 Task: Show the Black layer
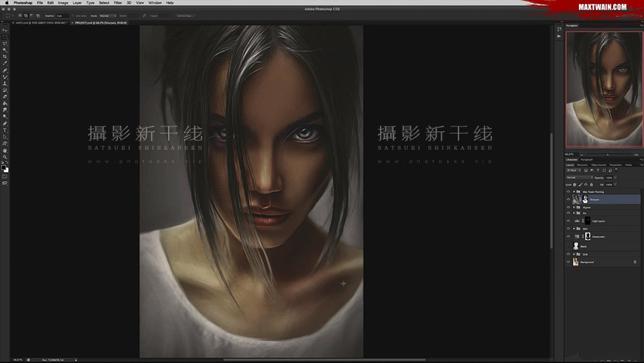click(569, 246)
